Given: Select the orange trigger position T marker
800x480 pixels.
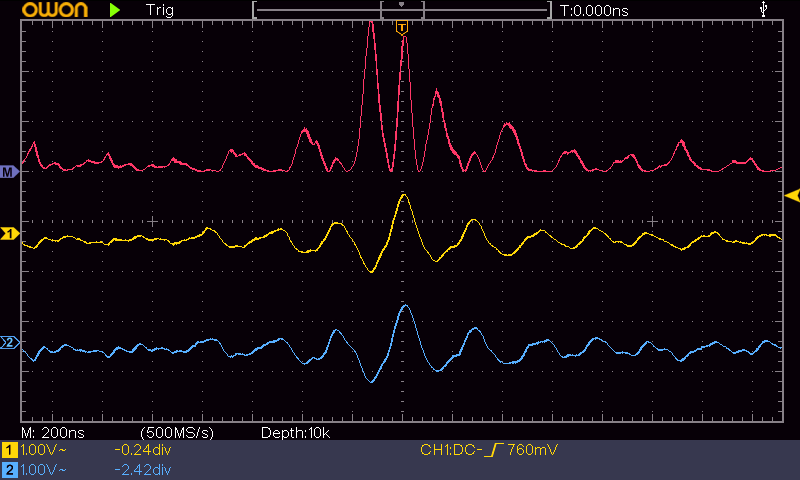Looking at the screenshot, I should pyautogui.click(x=402, y=27).
